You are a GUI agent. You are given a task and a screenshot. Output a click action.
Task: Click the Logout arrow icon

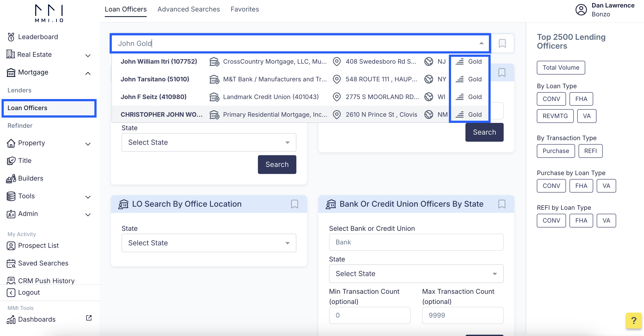[x=11, y=292]
